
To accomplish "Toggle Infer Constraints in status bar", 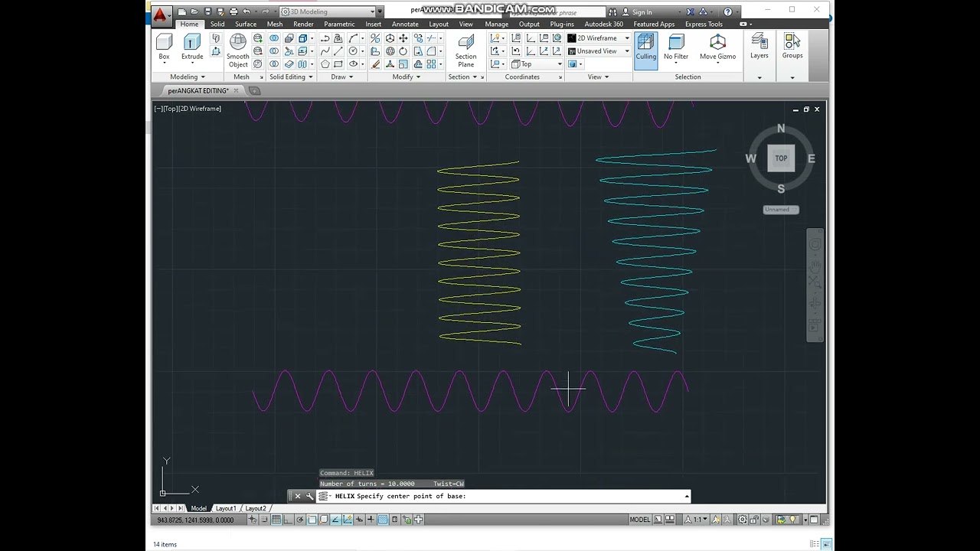I will coord(253,520).
